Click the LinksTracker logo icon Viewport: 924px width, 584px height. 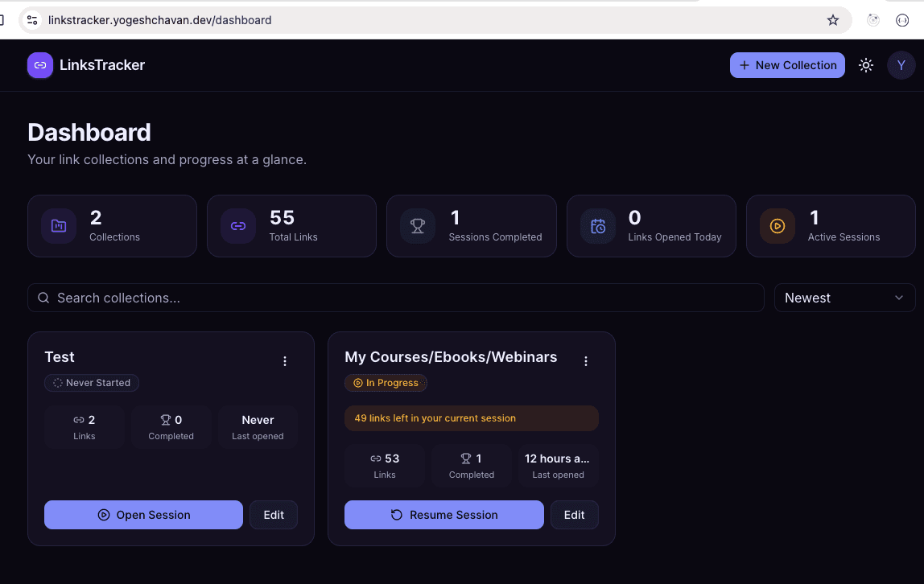(40, 65)
